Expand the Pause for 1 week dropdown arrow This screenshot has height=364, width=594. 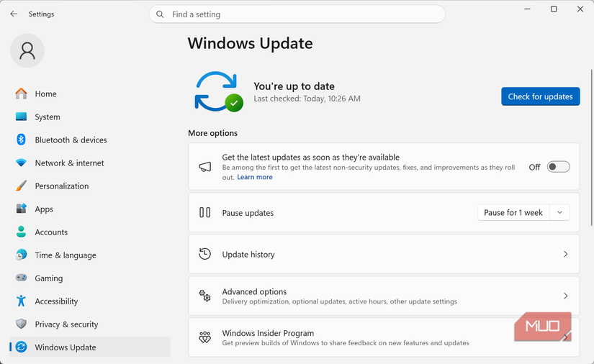[x=560, y=213]
